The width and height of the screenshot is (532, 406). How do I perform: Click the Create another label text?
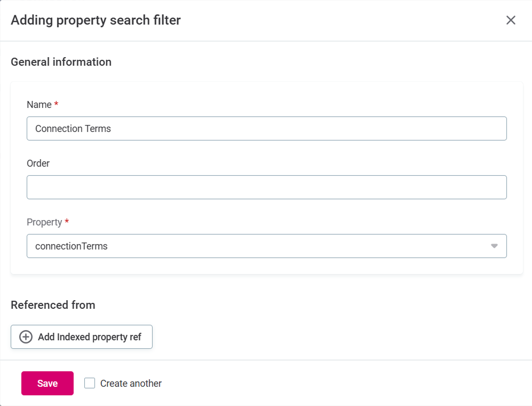[131, 384]
